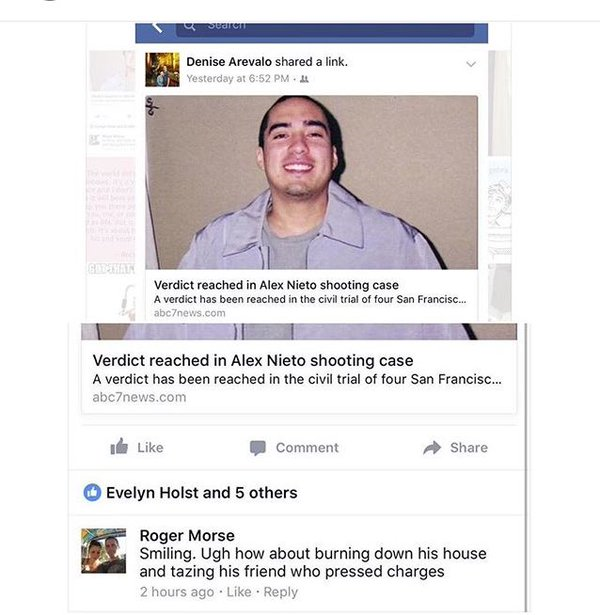Open the shared article photo
600x615 pixels.
point(311,182)
